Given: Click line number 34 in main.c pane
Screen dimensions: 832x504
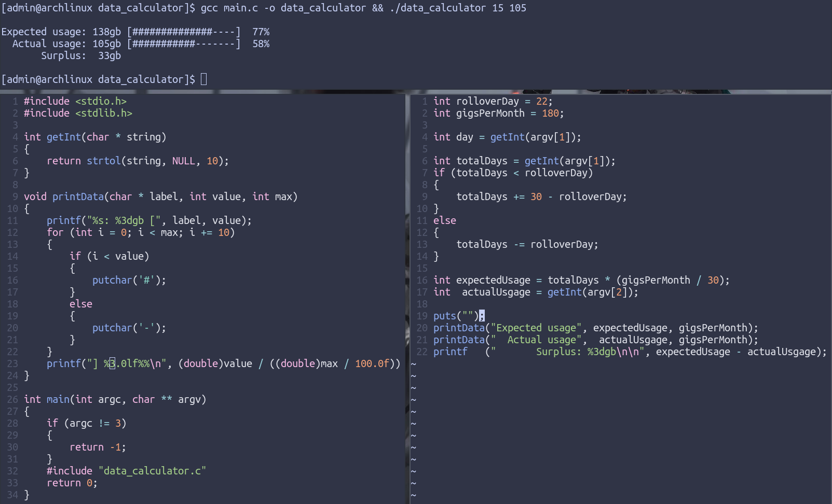Looking at the screenshot, I should coord(12,495).
